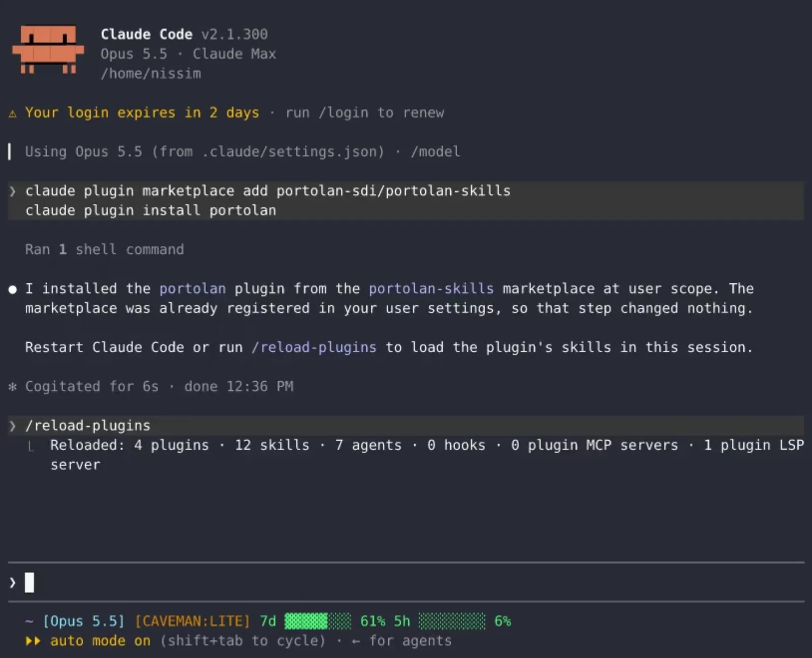
Task: Click the prompt chevron before the /reload-plugins command
Action: tap(13, 425)
